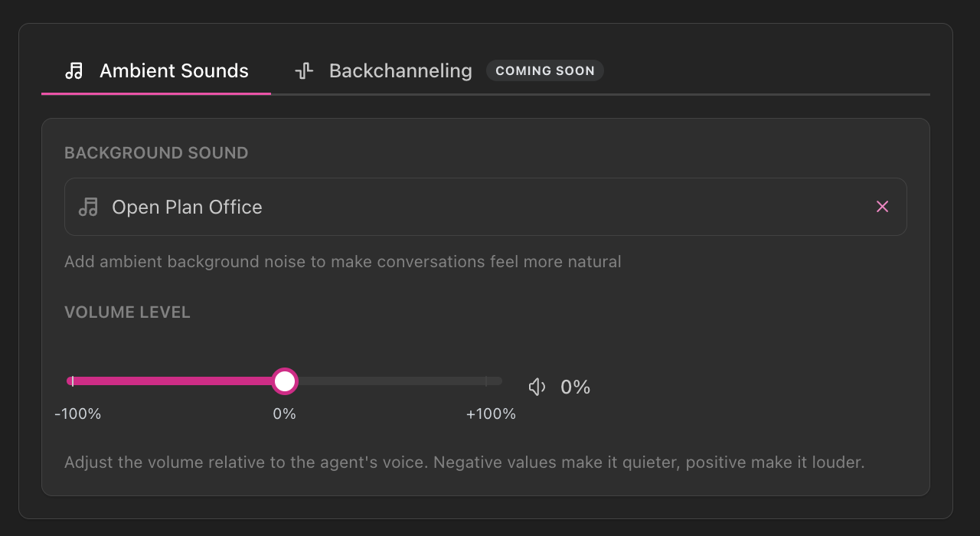Screen dimensions: 980x536
Task: Click the volume adjustment help text
Action: coord(464,462)
